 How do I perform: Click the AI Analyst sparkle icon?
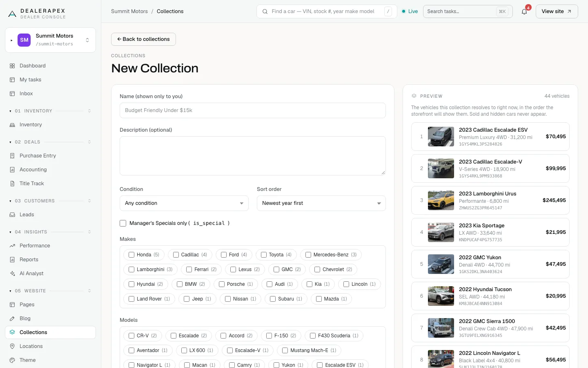coord(12,274)
